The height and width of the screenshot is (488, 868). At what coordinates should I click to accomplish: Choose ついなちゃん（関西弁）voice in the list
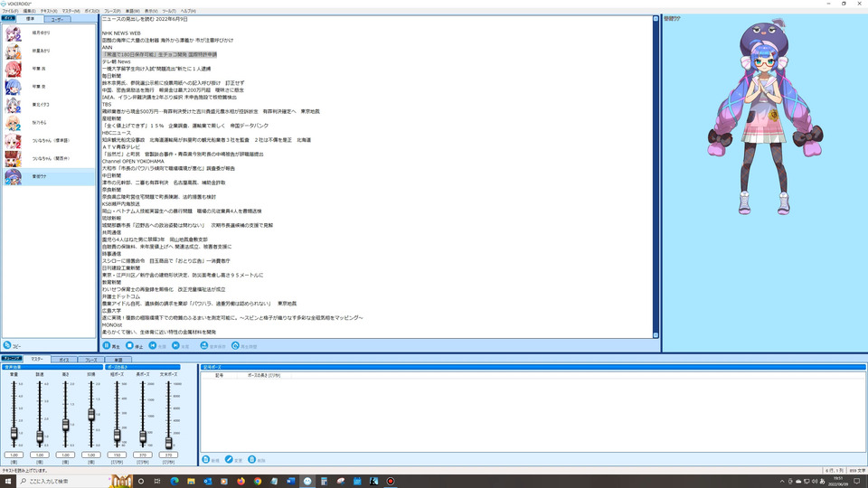pyautogui.click(x=49, y=159)
